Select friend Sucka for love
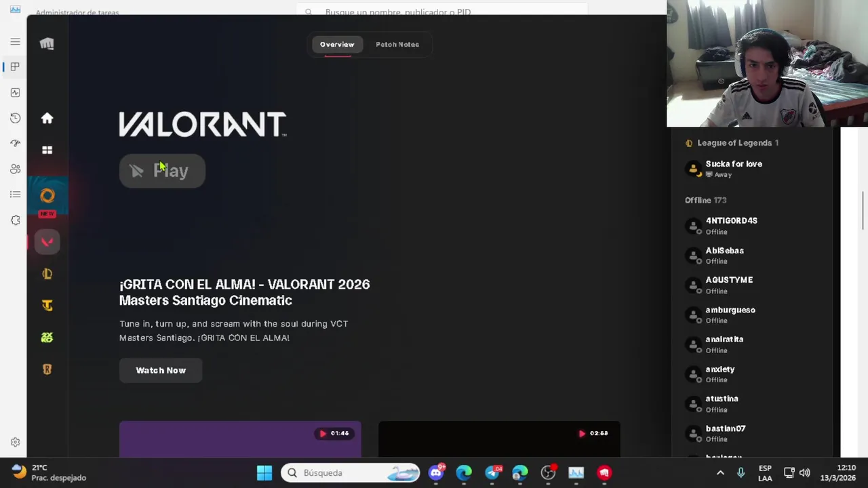868x488 pixels. click(753, 169)
